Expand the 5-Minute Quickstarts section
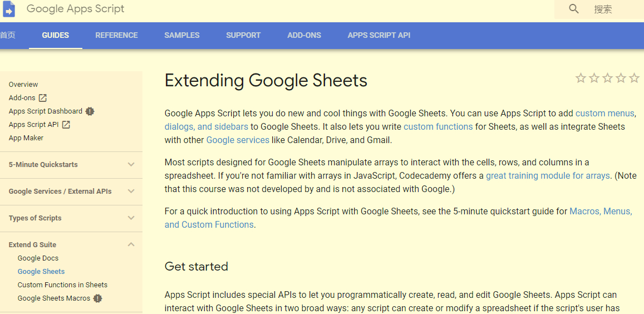 coord(131,164)
